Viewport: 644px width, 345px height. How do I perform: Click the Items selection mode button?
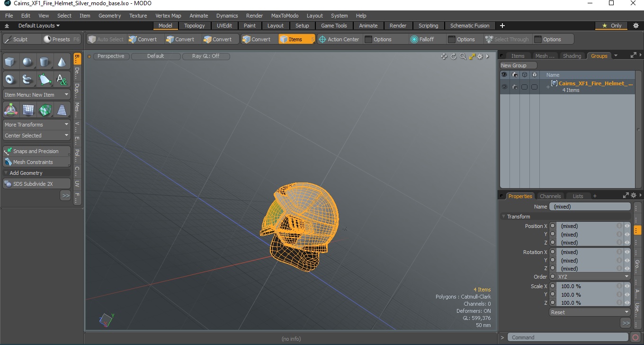pyautogui.click(x=296, y=39)
